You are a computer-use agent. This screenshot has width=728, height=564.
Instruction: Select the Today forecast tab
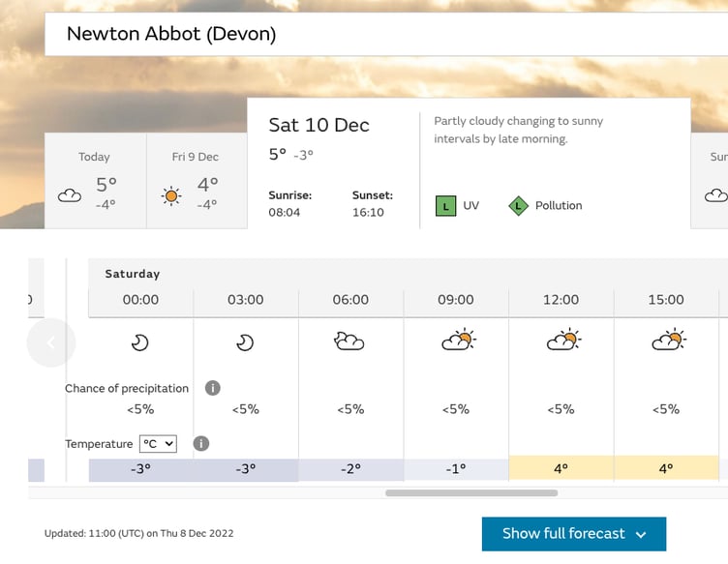95,181
